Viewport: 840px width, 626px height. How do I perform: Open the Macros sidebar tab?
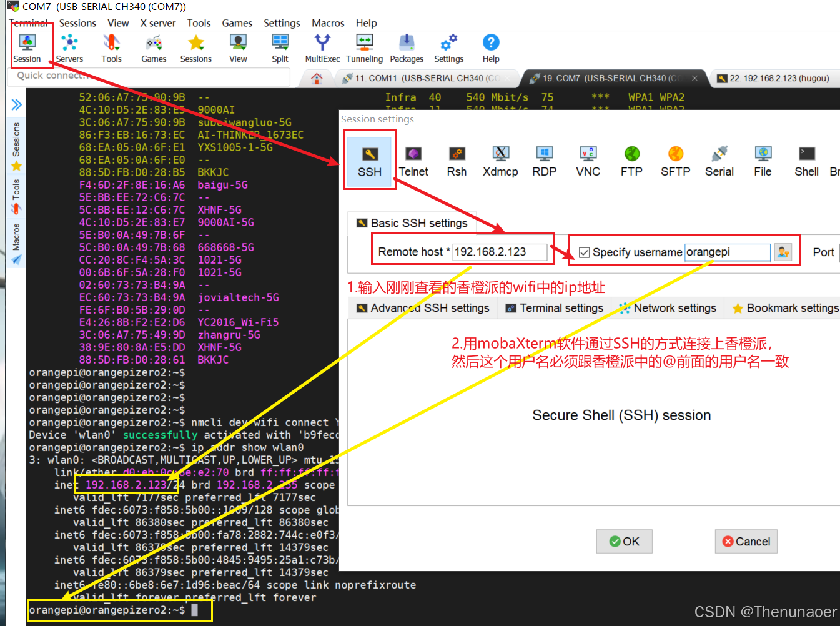point(16,244)
